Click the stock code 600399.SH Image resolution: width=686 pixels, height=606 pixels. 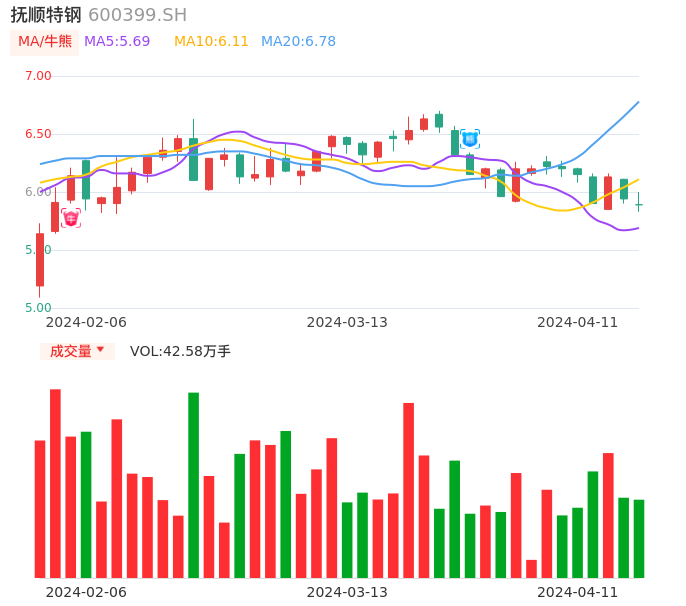tap(137, 15)
